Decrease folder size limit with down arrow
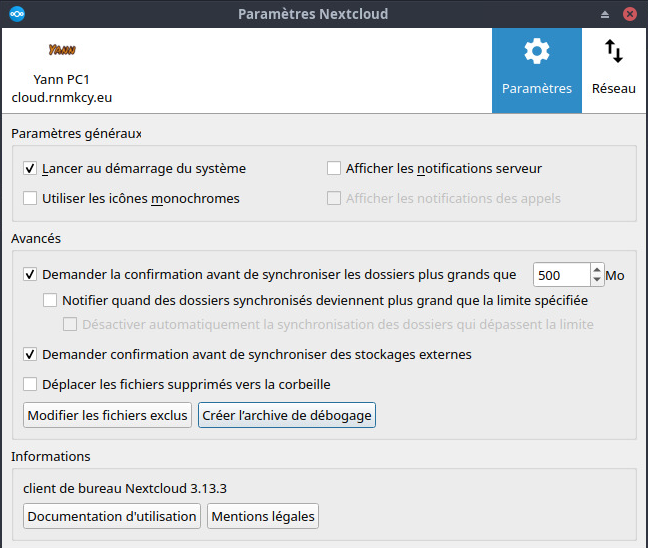Screen dimensions: 648x548 (x=598, y=281)
